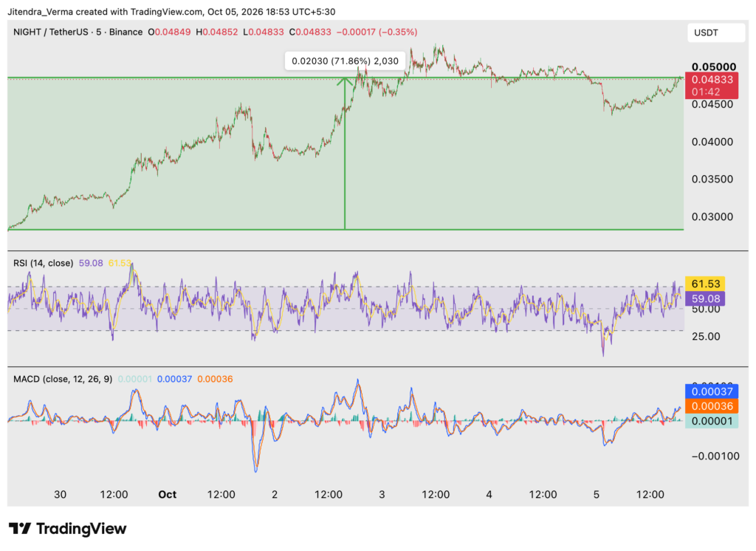Click the high value H0.04852
This screenshot has height=551, width=756.
[216, 32]
